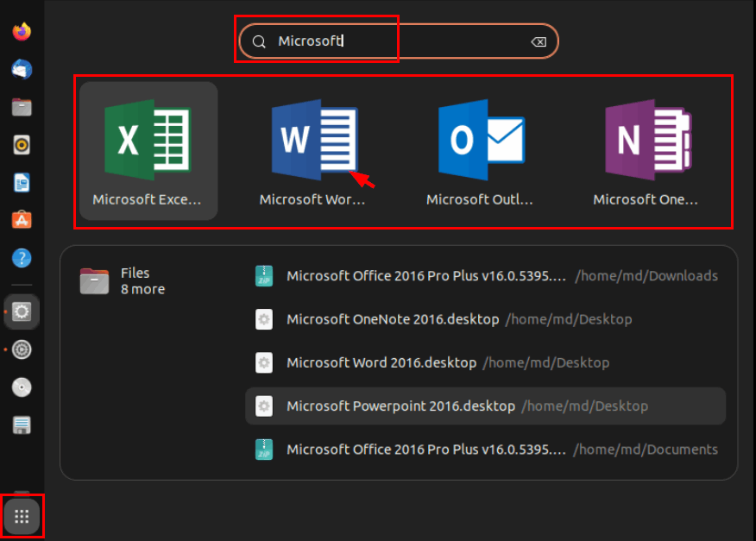Image resolution: width=756 pixels, height=541 pixels.
Task: Open Firefox from the dock
Action: point(22,31)
